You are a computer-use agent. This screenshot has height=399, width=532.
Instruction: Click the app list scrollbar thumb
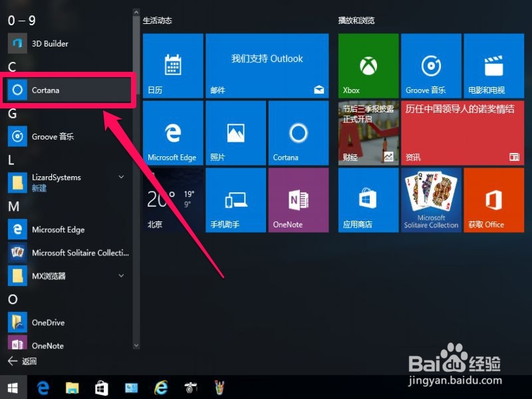coord(136,55)
